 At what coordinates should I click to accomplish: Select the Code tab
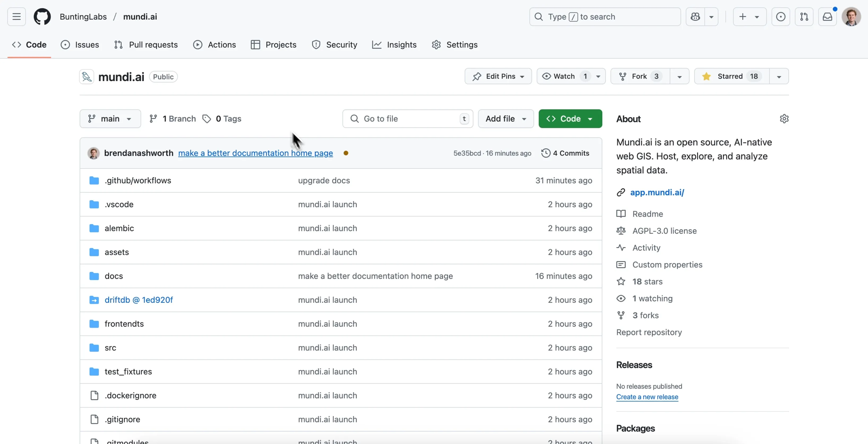click(x=29, y=45)
